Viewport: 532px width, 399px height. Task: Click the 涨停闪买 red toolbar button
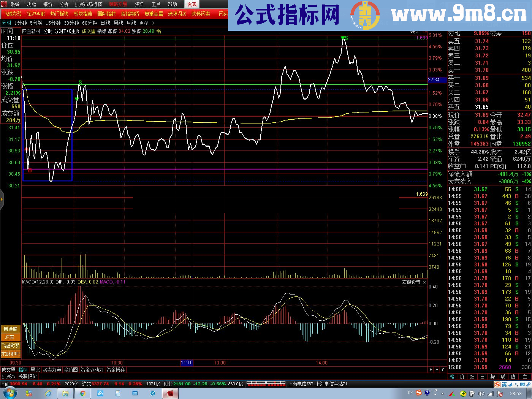click(177, 14)
